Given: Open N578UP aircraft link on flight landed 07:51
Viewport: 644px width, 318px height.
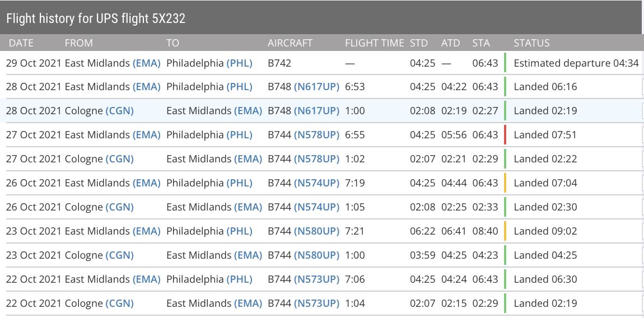Looking at the screenshot, I should click(316, 135).
